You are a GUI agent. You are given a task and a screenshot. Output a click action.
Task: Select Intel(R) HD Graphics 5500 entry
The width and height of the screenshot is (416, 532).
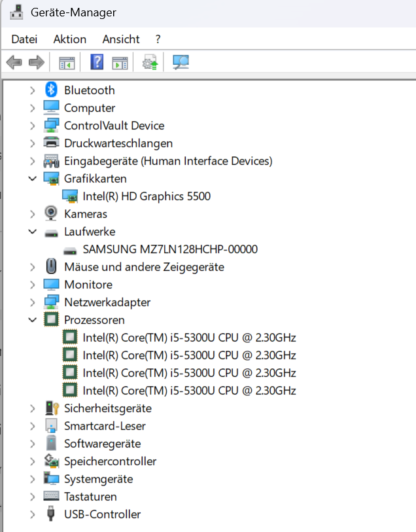[147, 196]
